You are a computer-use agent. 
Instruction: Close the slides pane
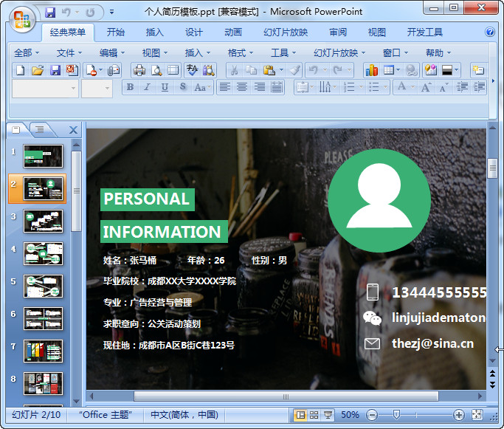(x=73, y=130)
